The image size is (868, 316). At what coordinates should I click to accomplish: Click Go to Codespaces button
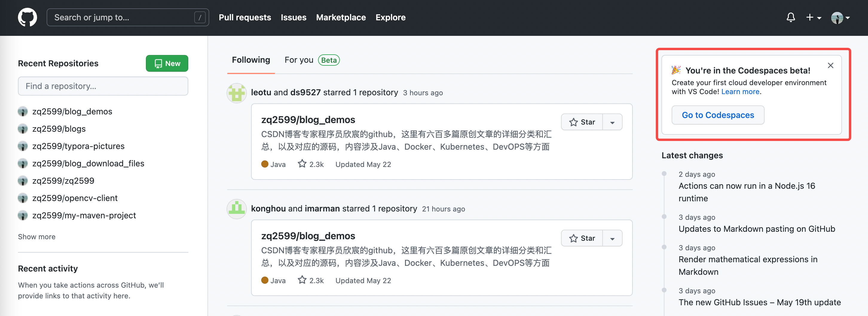tap(718, 115)
